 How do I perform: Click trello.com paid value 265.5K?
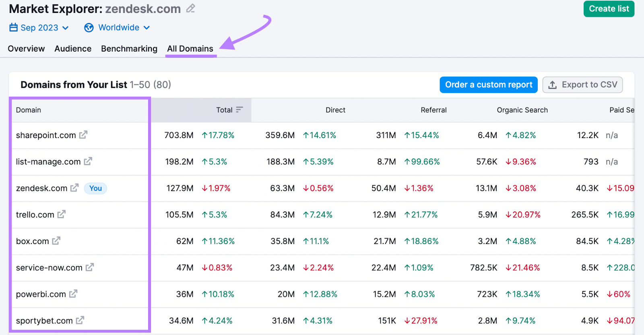pos(585,215)
